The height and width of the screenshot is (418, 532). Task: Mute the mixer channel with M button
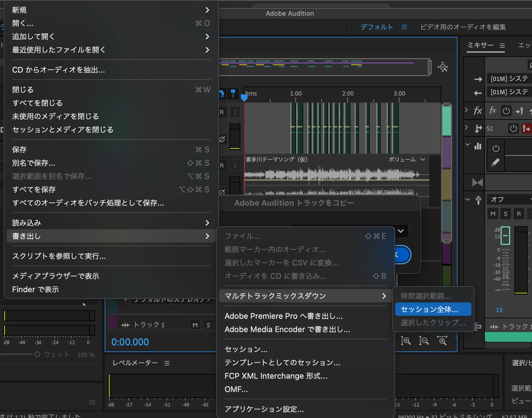point(493,214)
